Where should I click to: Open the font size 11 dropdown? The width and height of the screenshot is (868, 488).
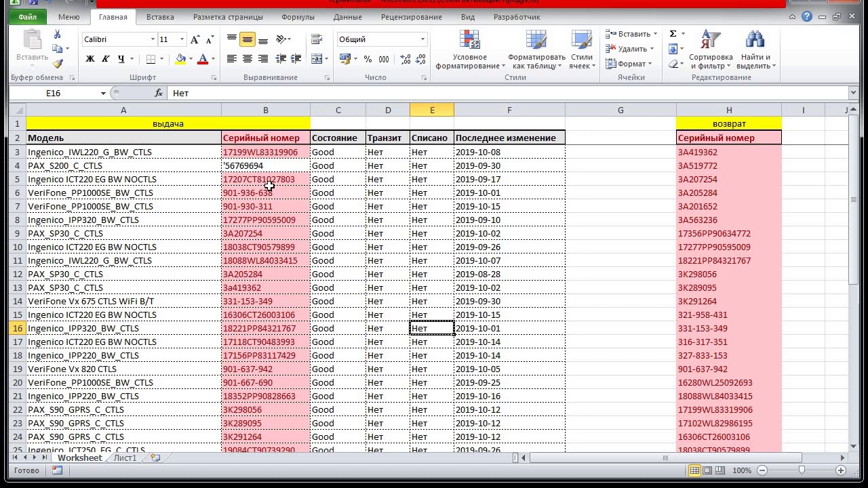[182, 39]
